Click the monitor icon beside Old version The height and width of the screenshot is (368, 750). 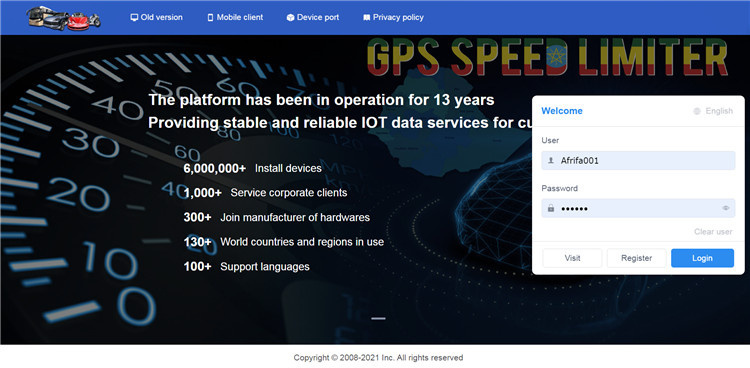click(x=134, y=17)
